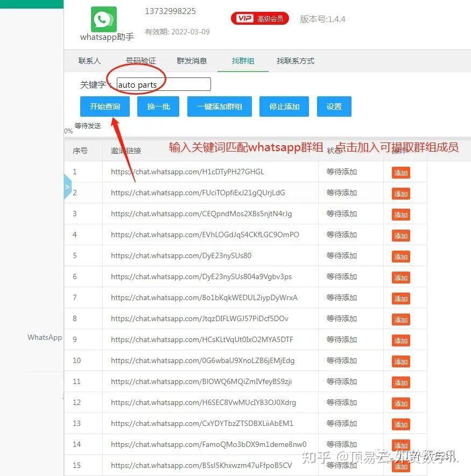Open invite link ending FamoQMo3bDX9m1deme8nw0
The height and width of the screenshot is (476, 471).
coord(209,444)
